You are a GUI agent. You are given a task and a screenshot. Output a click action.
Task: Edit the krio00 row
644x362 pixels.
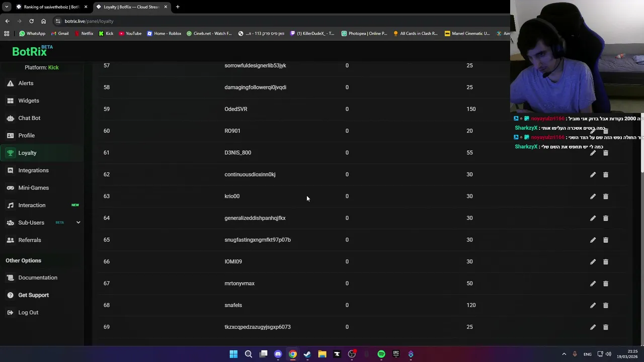point(593,197)
